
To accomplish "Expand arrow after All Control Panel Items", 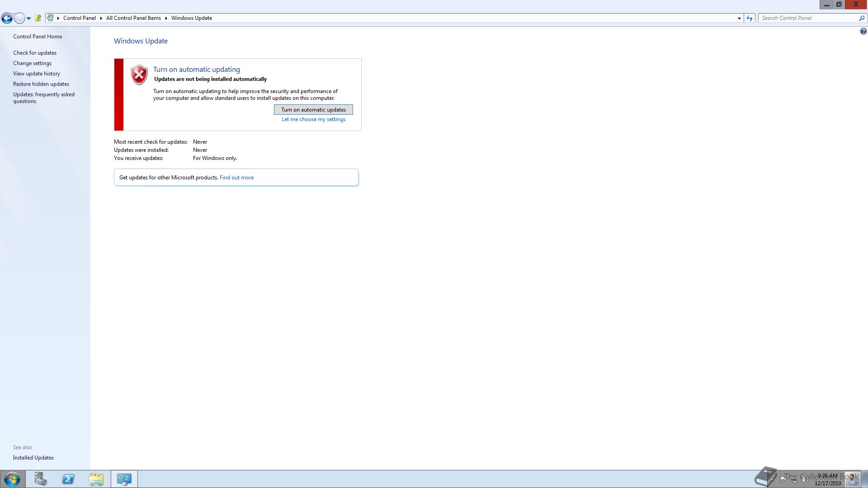I will pos(166,18).
